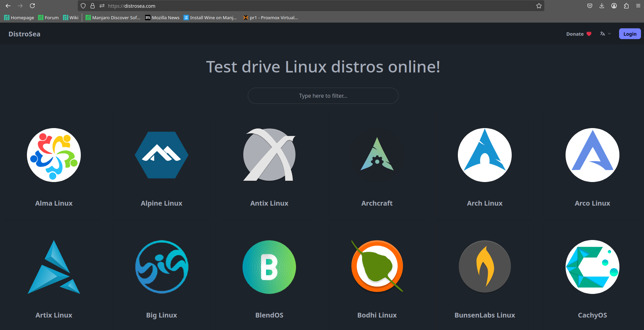Image resolution: width=644 pixels, height=330 pixels.
Task: Open the Arco Linux logo
Action: click(592, 155)
